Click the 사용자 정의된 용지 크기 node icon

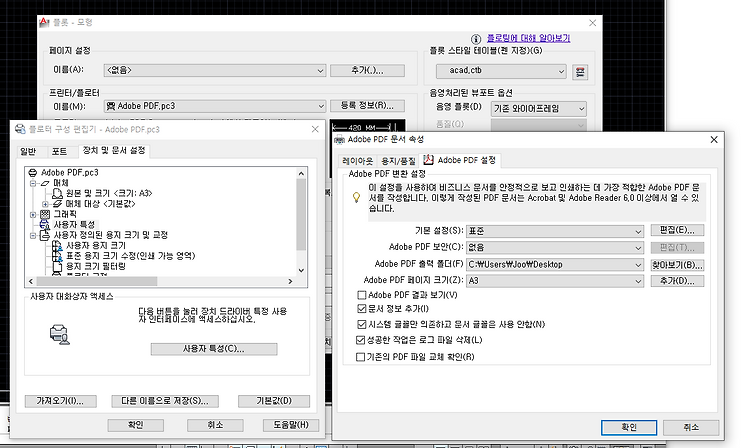pyautogui.click(x=45, y=235)
